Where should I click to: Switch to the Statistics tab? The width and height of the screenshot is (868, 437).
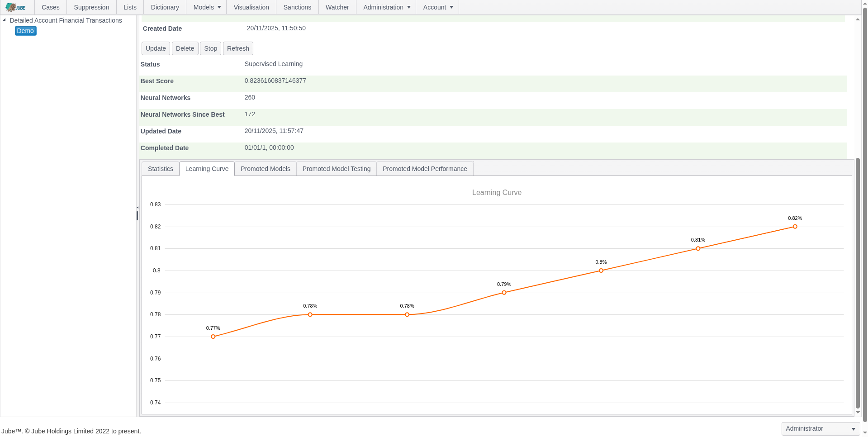(160, 169)
